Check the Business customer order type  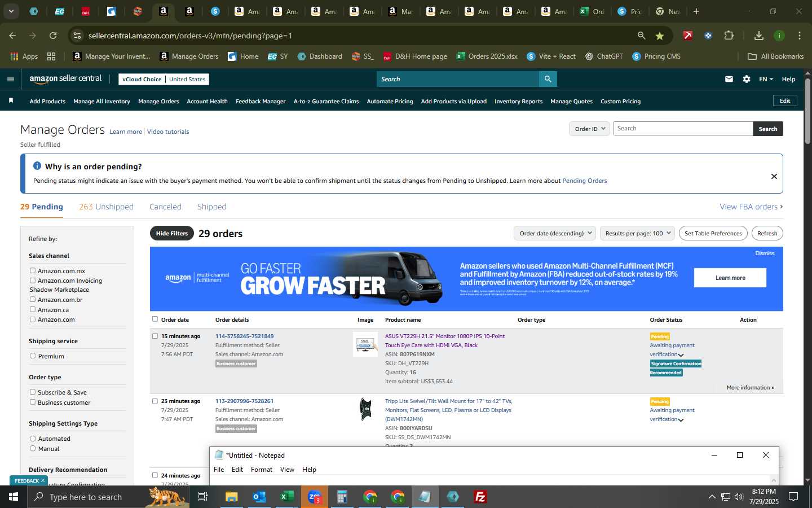click(x=33, y=402)
